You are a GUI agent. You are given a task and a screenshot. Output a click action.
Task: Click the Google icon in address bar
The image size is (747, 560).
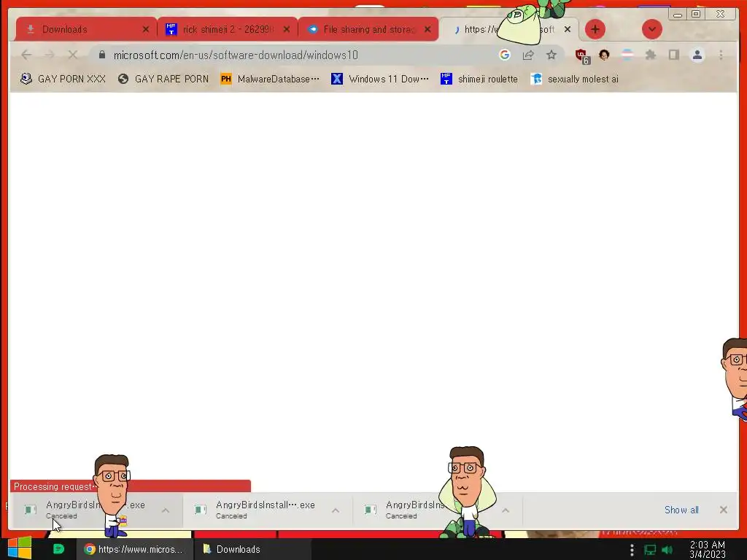505,55
